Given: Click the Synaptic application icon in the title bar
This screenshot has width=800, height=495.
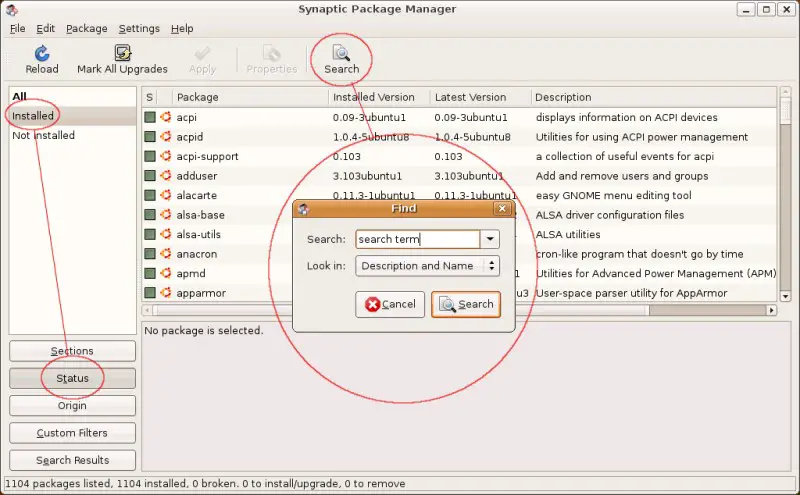Looking at the screenshot, I should coord(11,10).
